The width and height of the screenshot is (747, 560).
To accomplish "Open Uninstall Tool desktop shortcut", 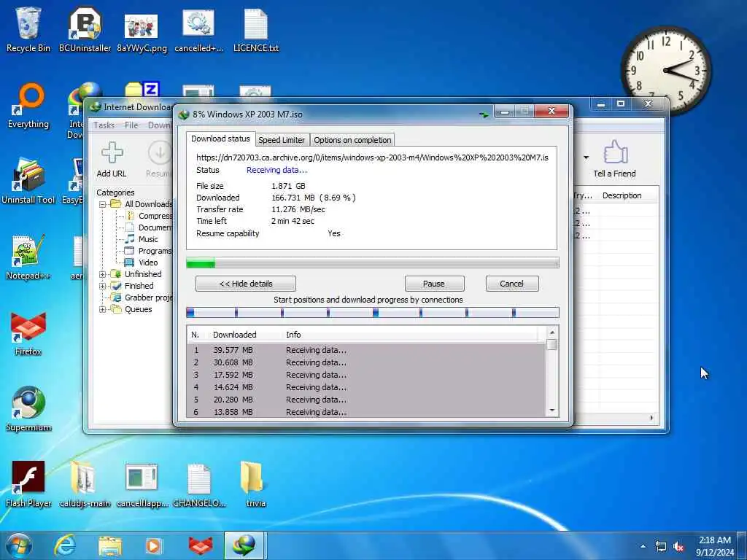I will 28,181.
